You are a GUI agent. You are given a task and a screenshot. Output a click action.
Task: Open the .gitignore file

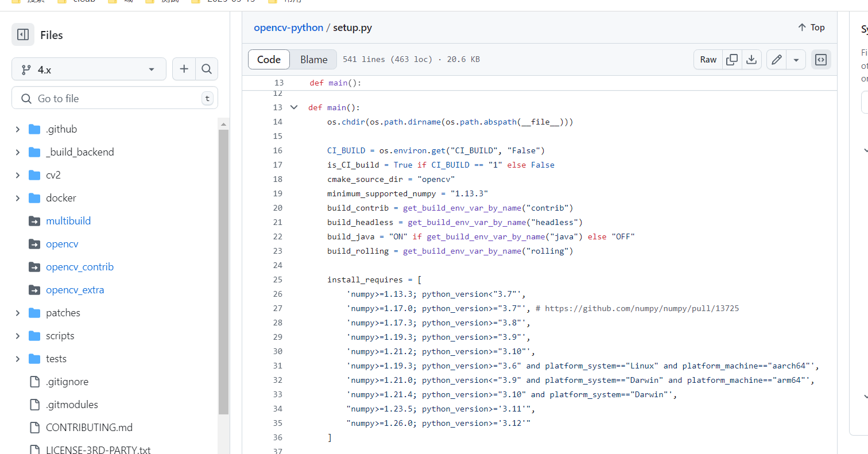(x=67, y=382)
